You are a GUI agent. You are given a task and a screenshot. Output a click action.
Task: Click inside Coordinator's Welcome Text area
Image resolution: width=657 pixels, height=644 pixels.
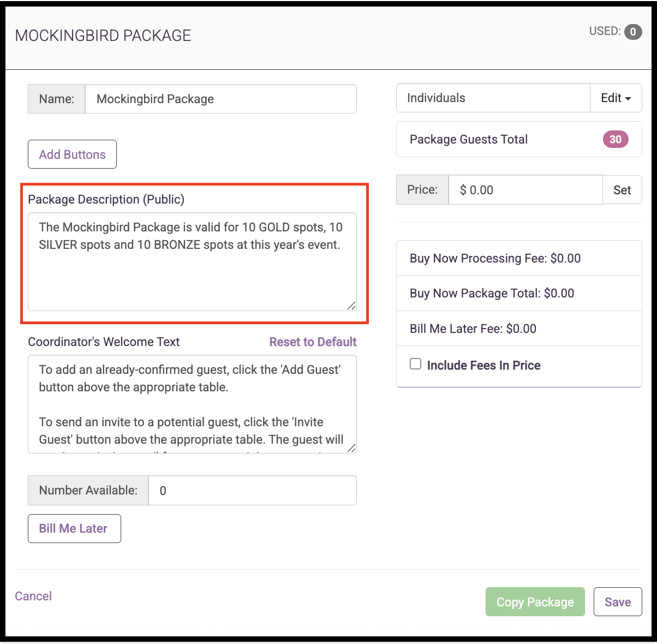point(192,404)
